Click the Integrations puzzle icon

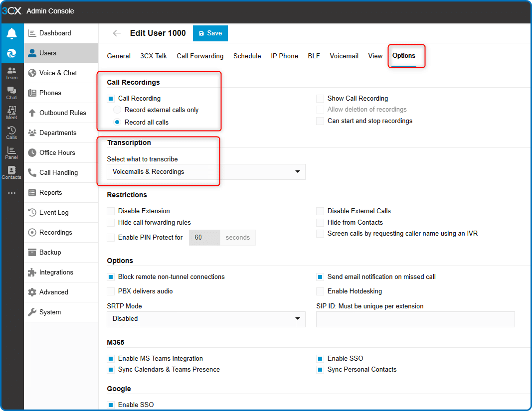[32, 273]
